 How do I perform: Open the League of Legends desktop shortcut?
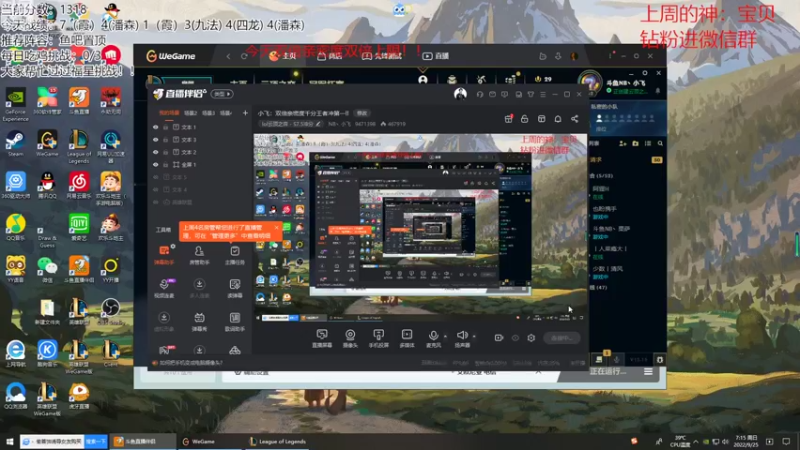(x=79, y=147)
